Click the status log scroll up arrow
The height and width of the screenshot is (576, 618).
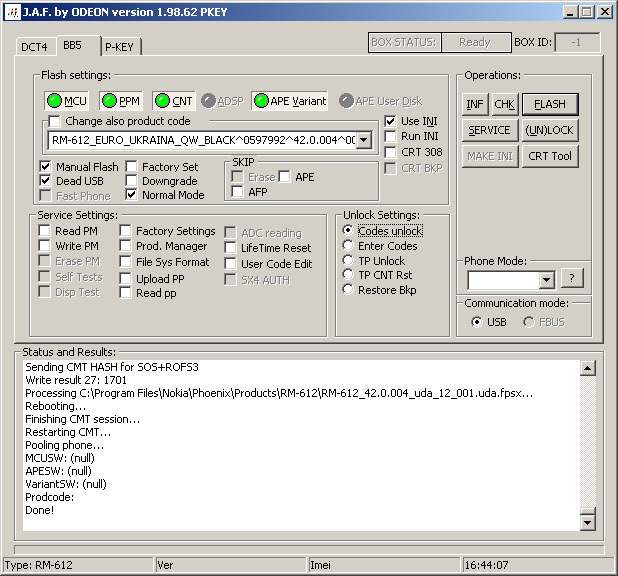coord(588,368)
